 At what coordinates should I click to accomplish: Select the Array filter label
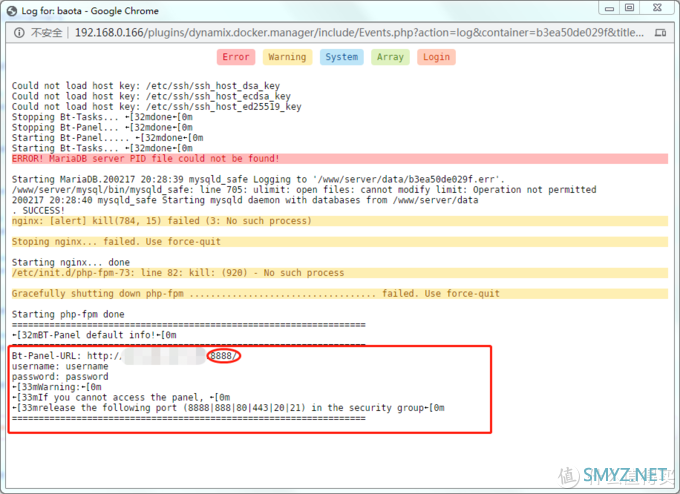[390, 57]
